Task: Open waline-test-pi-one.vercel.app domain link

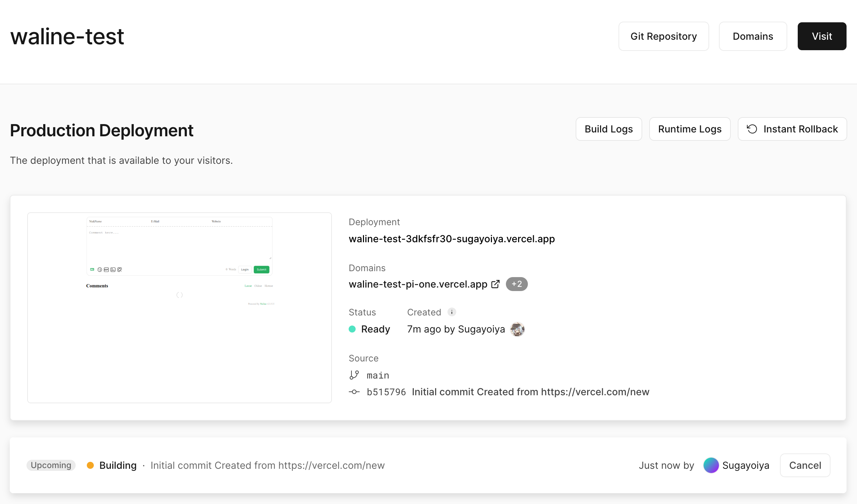Action: pyautogui.click(x=418, y=284)
